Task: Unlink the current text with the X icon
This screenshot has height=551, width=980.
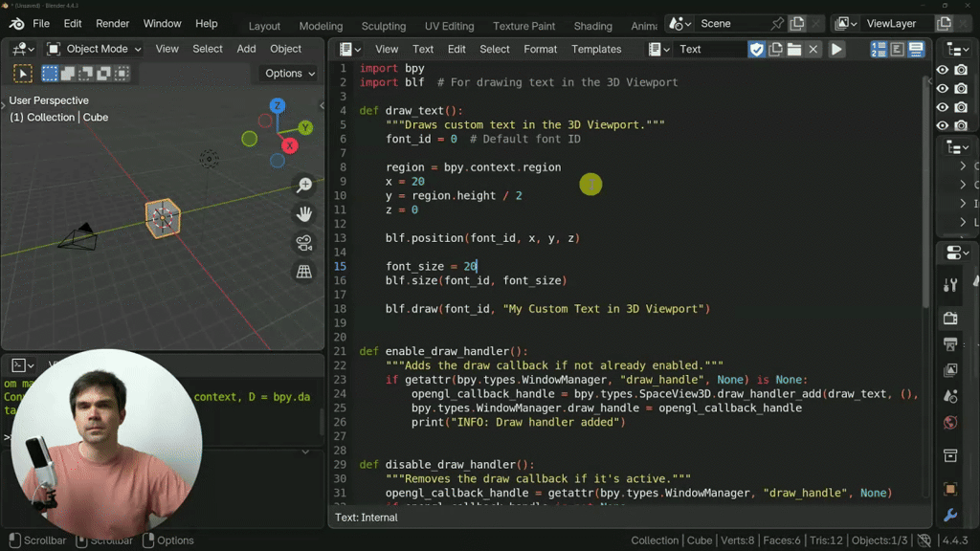Action: [x=813, y=49]
